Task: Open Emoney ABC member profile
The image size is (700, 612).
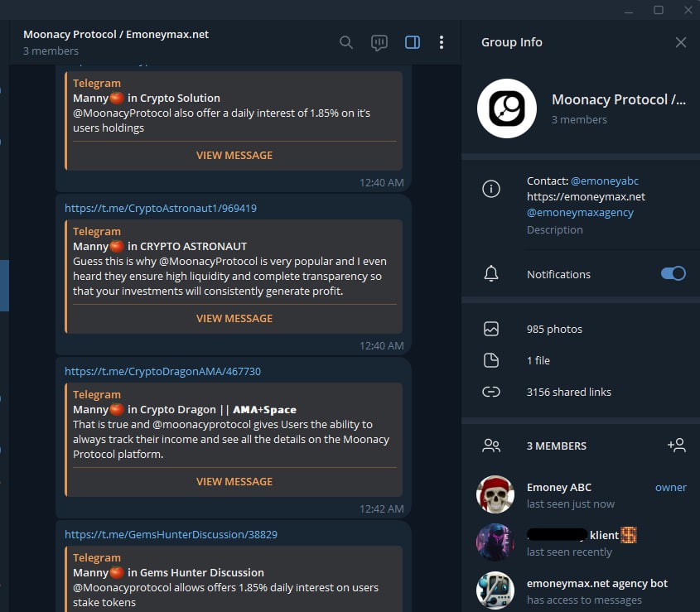Action: click(x=581, y=494)
